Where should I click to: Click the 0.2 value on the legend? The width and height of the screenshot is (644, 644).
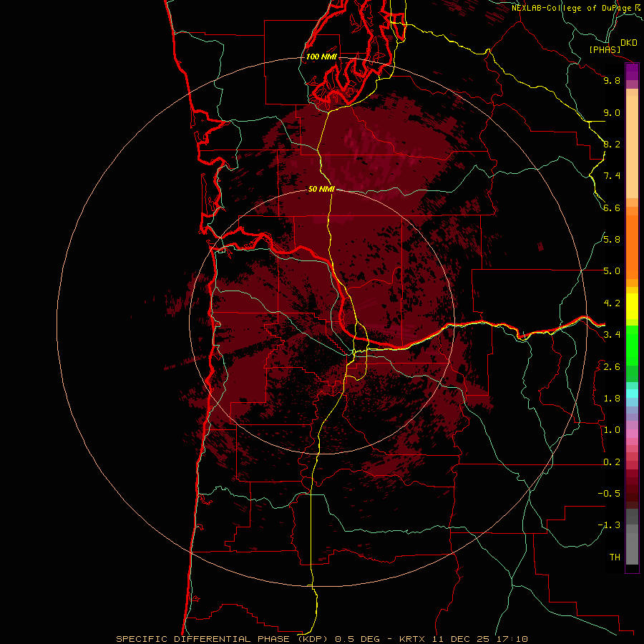coord(612,462)
